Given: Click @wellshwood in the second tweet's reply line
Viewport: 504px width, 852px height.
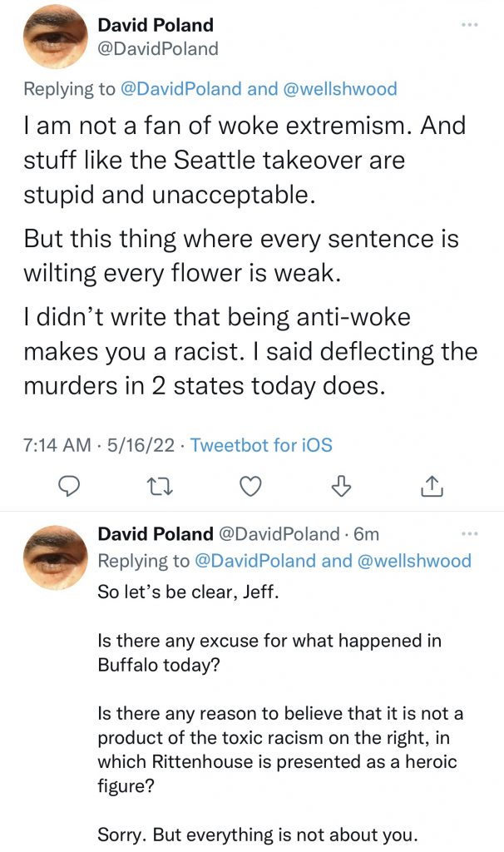Looking at the screenshot, I should coord(416,561).
